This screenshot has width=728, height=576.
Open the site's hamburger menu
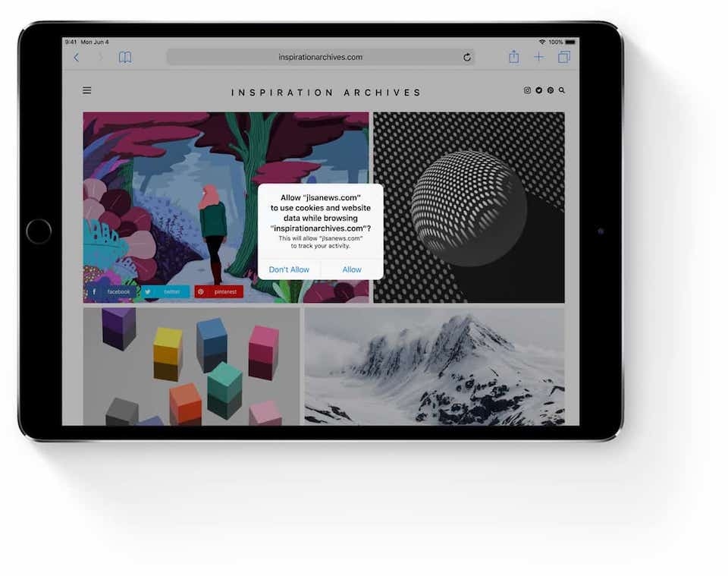87,90
